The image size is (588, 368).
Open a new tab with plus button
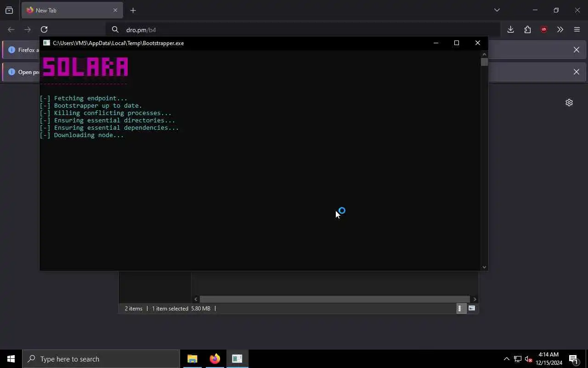click(x=133, y=10)
